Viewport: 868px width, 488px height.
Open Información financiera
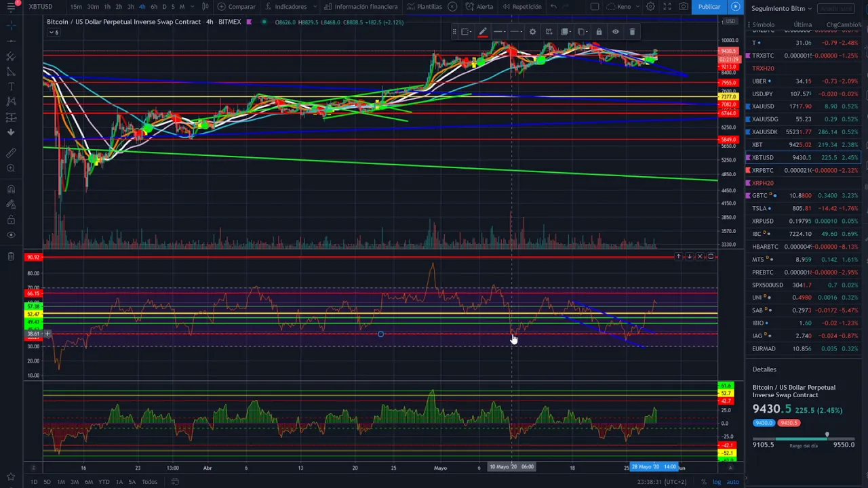pos(361,7)
